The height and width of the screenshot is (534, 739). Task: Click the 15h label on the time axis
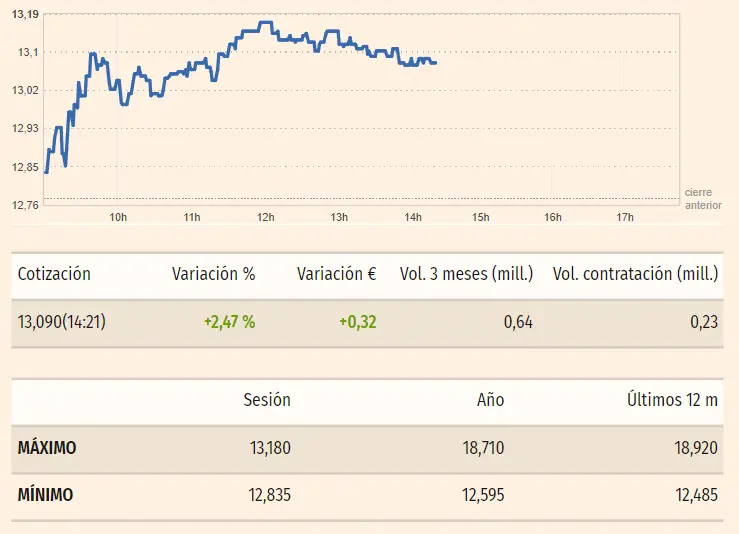tap(480, 217)
